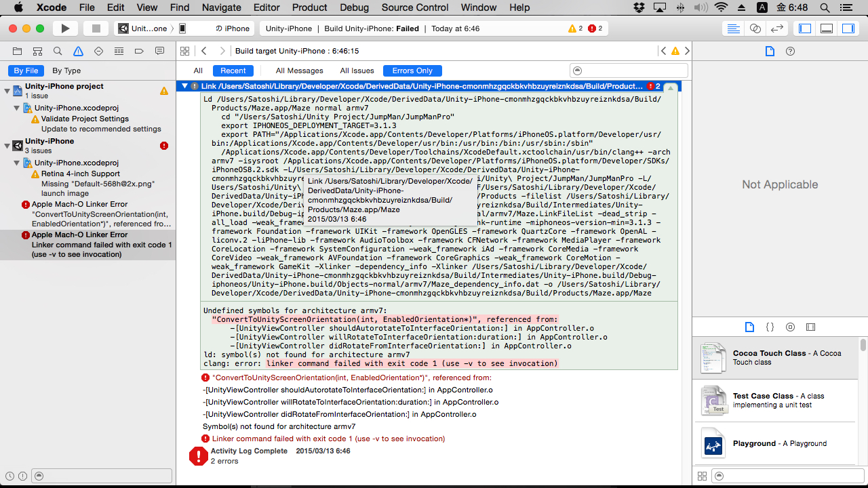Screen dimensions: 868x488
Task: Open the report navigator speech bubble icon
Action: click(x=159, y=52)
